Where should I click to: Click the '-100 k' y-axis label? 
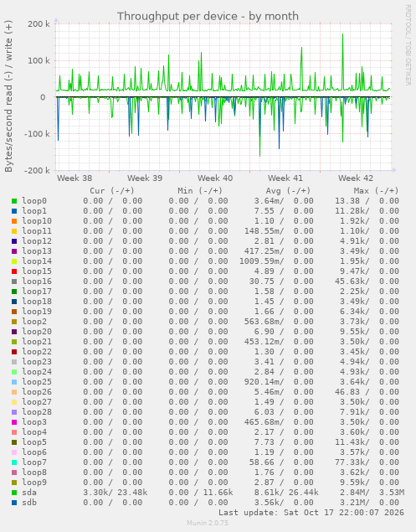(38, 134)
